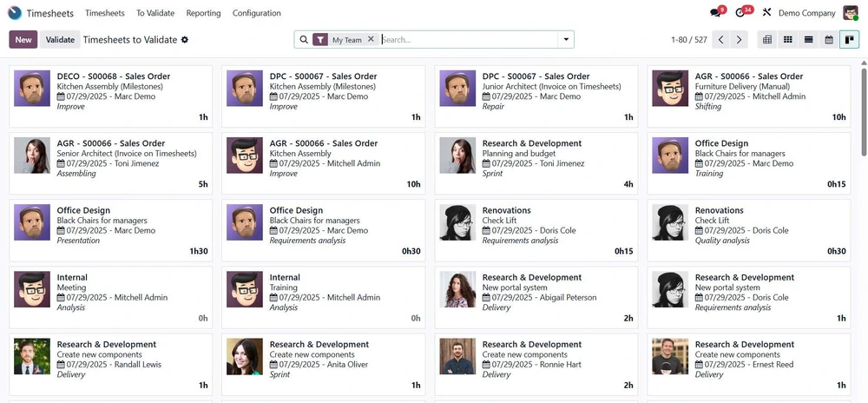
Task: Open the DECO - S00068 - Sales Order card
Action: pyautogui.click(x=111, y=96)
